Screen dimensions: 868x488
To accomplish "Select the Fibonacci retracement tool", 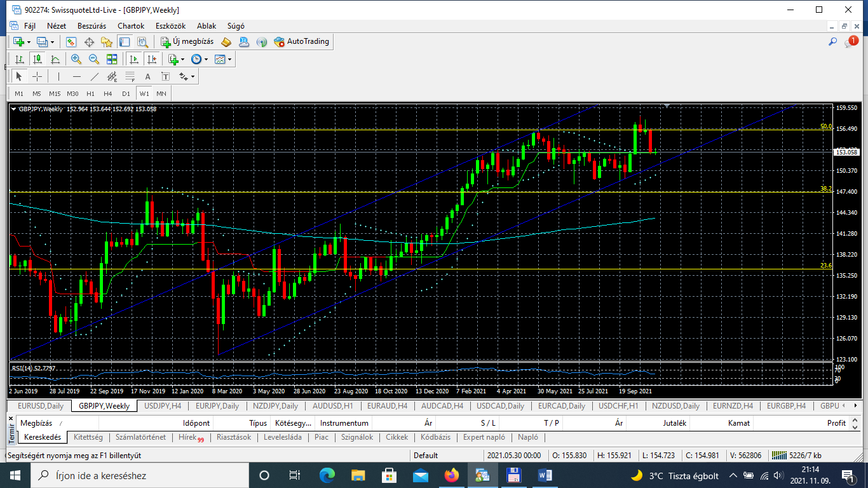I will click(x=130, y=76).
